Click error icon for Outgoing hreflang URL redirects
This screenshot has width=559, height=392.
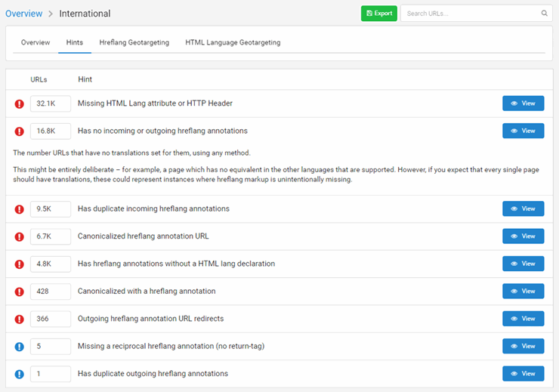pos(20,319)
